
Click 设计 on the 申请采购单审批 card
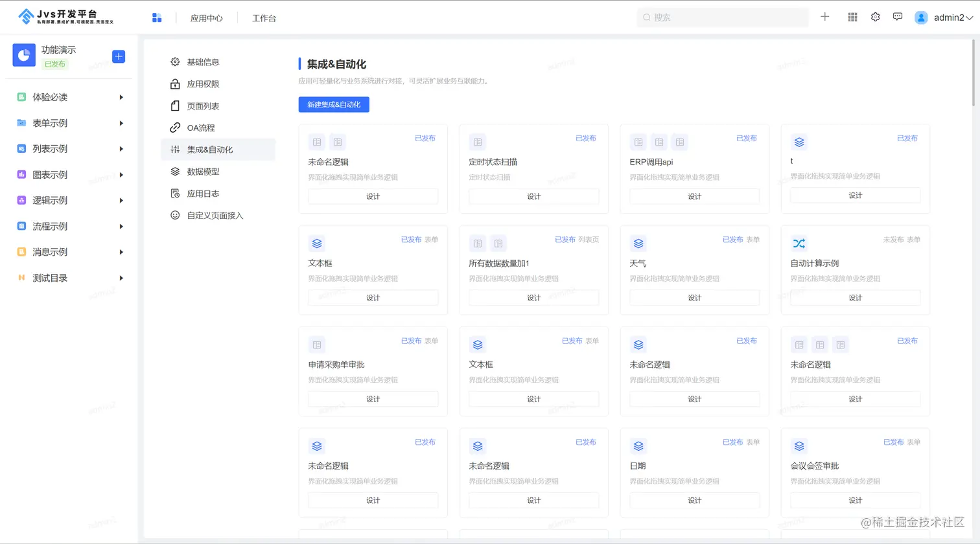[373, 399]
